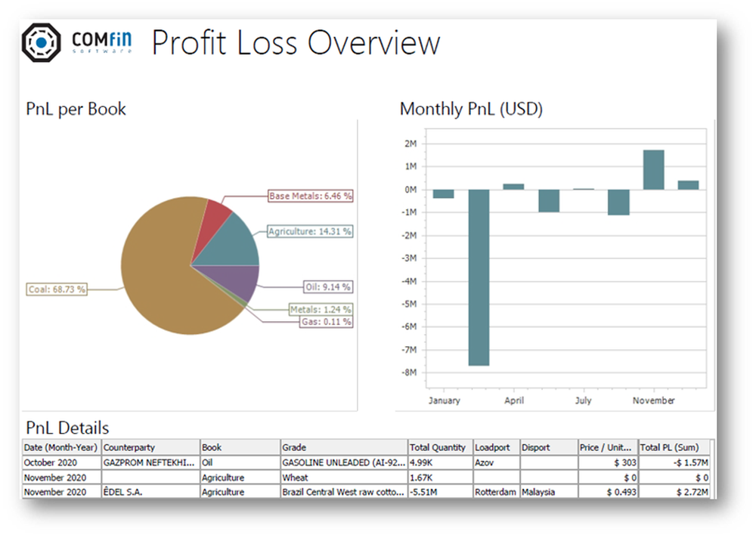Select the '4.99K' quantity cell
This screenshot has width=756, height=538.
pyautogui.click(x=440, y=462)
